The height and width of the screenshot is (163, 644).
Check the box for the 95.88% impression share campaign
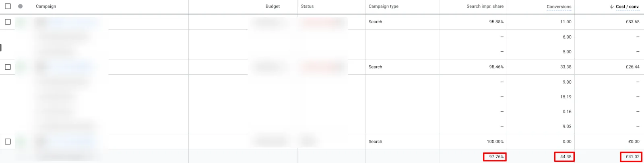click(x=8, y=22)
